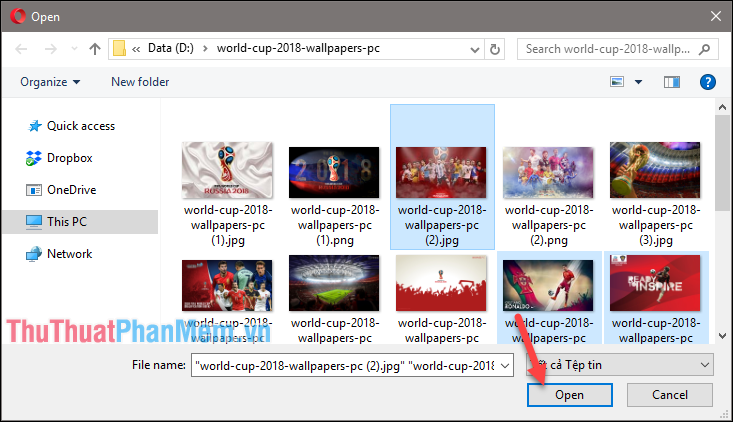Click file name label of (3).jpg
The width and height of the screenshot is (733, 422).
click(x=656, y=225)
